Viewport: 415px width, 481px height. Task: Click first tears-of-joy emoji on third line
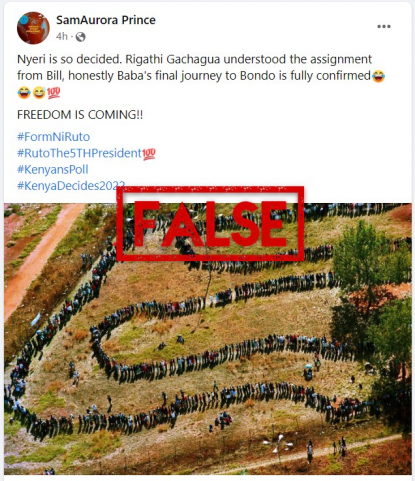pyautogui.click(x=24, y=93)
